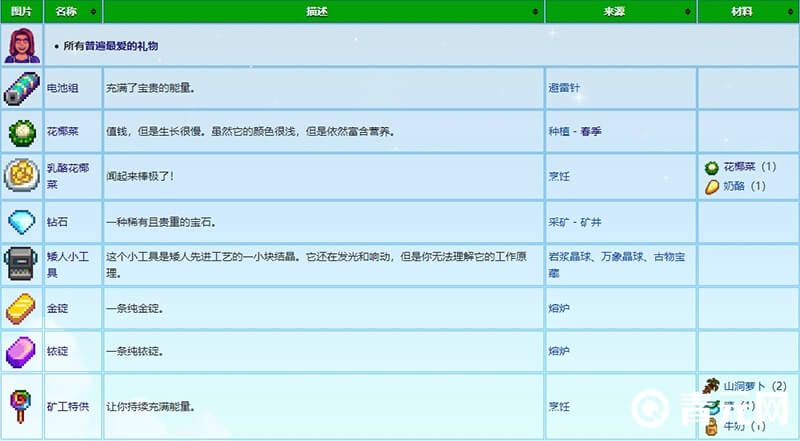This screenshot has width=800, height=441.
Task: Open the 山洞萝卜 (2) material link
Action: tap(744, 386)
